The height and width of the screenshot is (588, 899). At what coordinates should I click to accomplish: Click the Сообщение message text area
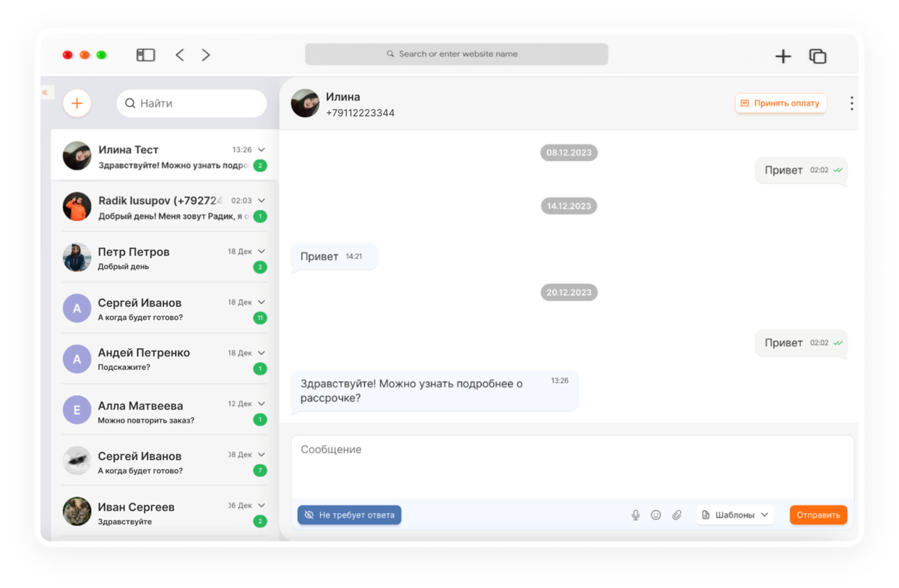(572, 466)
